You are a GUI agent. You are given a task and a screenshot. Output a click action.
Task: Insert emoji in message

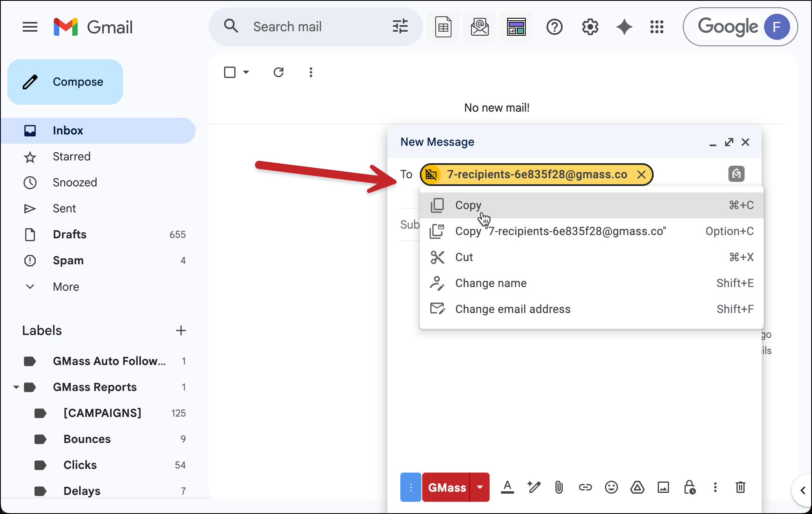611,487
